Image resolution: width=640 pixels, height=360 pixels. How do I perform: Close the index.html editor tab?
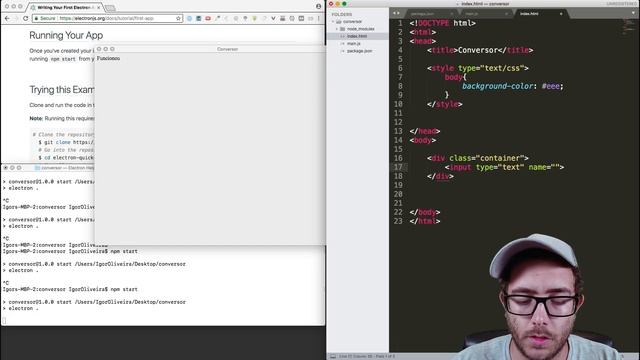[x=561, y=13]
